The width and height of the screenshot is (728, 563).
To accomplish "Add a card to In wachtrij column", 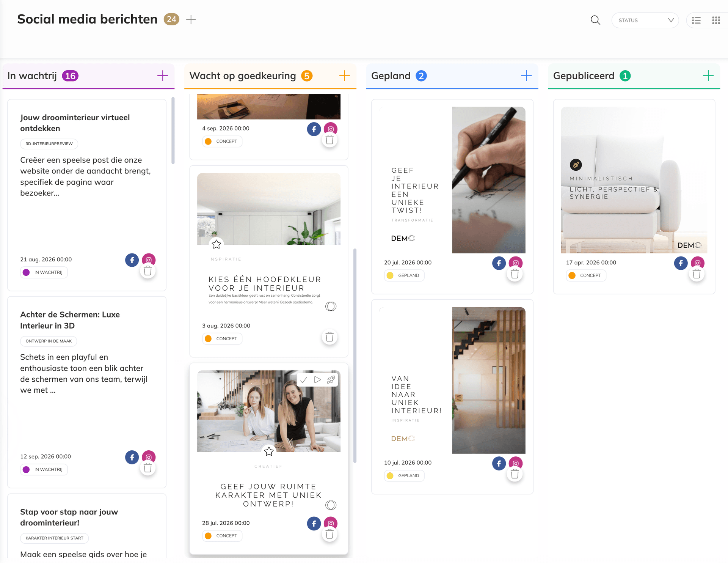I will (x=163, y=75).
